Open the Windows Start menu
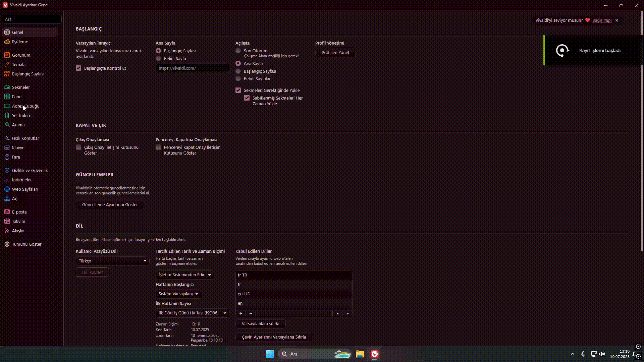644x362 pixels. pyautogui.click(x=270, y=354)
